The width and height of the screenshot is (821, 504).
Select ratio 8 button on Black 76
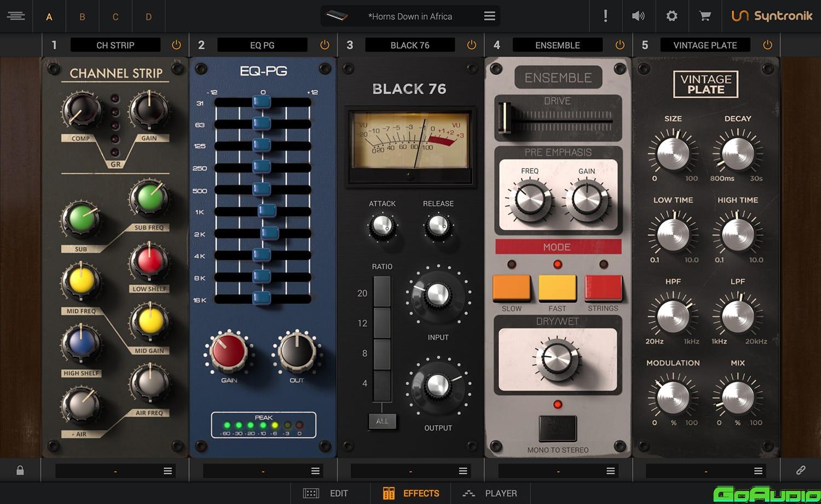click(x=382, y=354)
